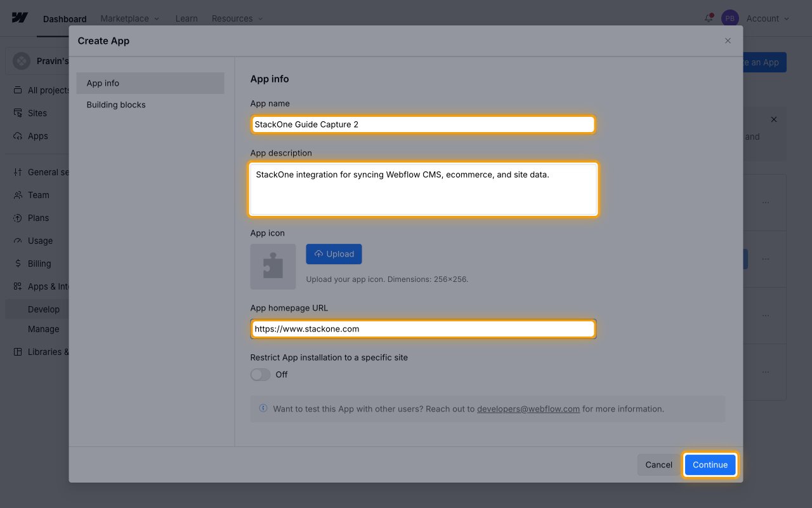Click the Create App dialog title

coord(103,41)
